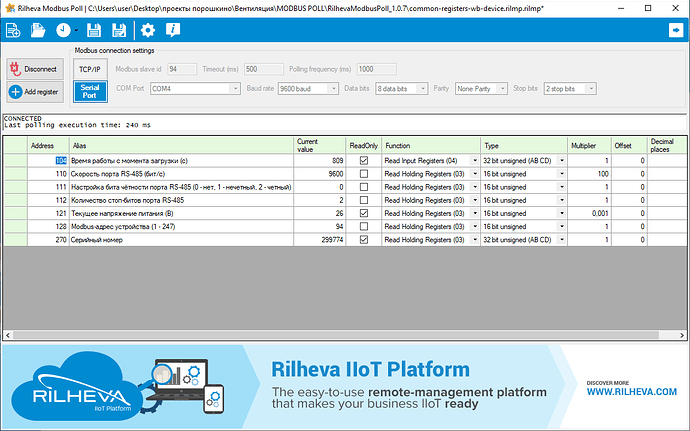Switch to TCP/IP connection mode
This screenshot has width=690, height=431.
[x=88, y=69]
